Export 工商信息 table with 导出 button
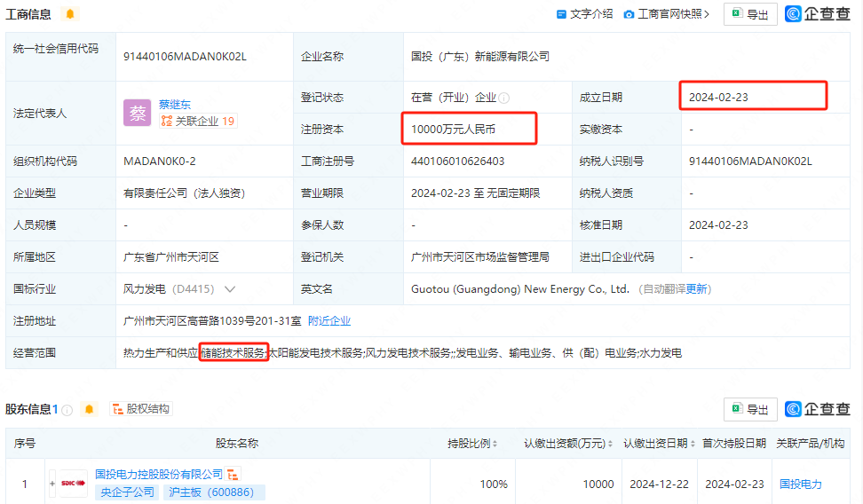 click(750, 14)
